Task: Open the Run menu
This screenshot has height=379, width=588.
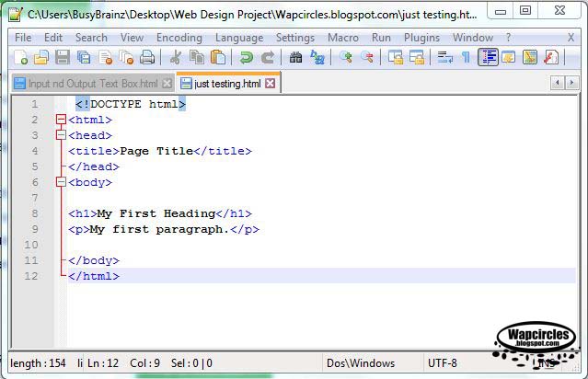Action: [x=381, y=38]
